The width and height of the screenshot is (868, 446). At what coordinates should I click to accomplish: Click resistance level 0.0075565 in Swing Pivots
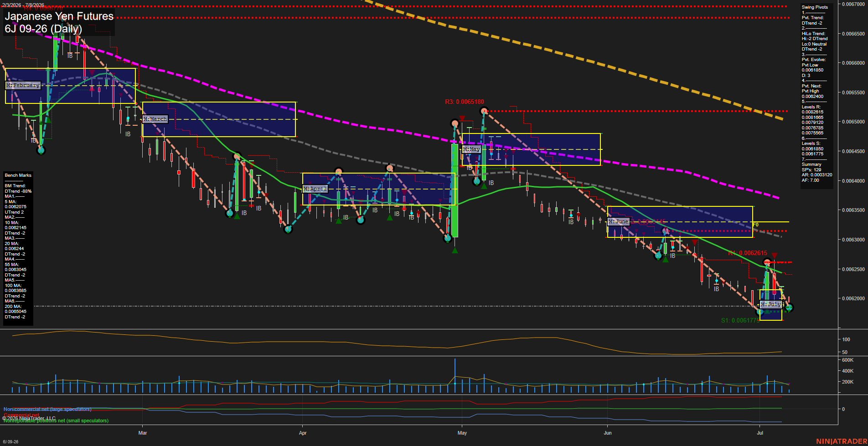(x=812, y=133)
